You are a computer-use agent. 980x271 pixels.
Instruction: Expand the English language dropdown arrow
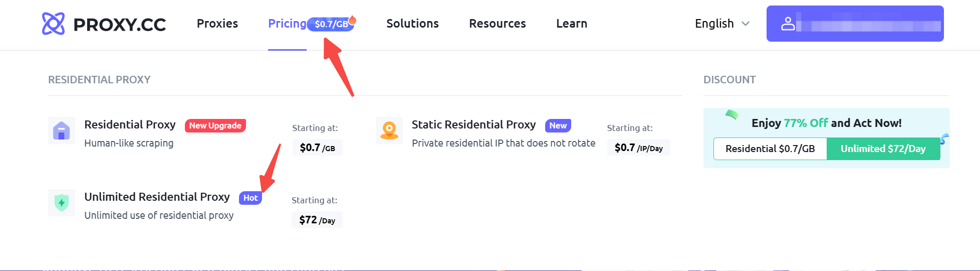coord(746,24)
